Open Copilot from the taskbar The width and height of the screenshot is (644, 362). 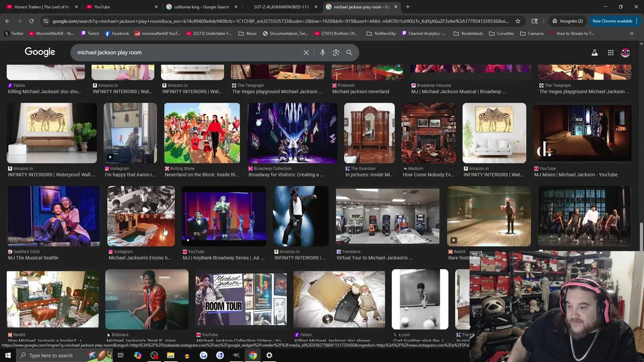coord(137,355)
